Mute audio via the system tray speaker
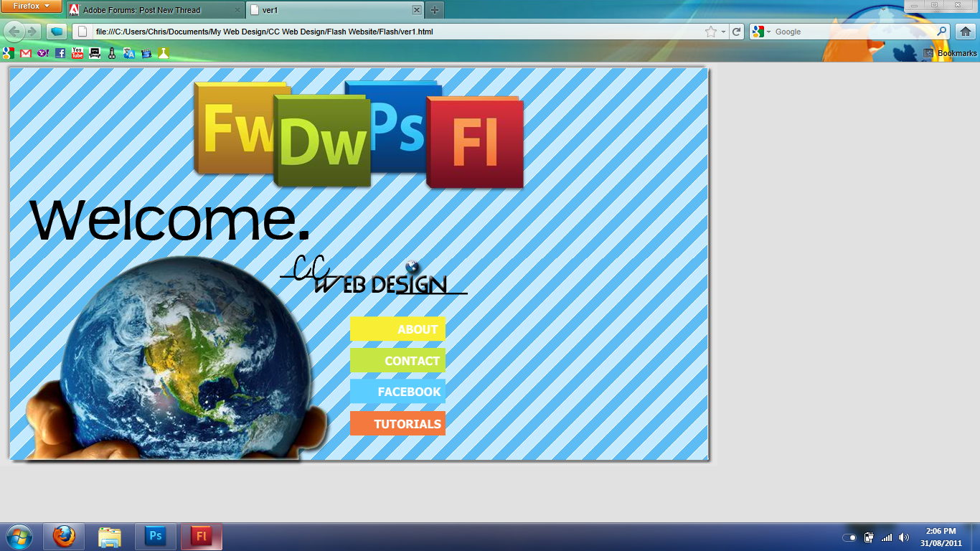The height and width of the screenshot is (551, 980). pos(903,537)
